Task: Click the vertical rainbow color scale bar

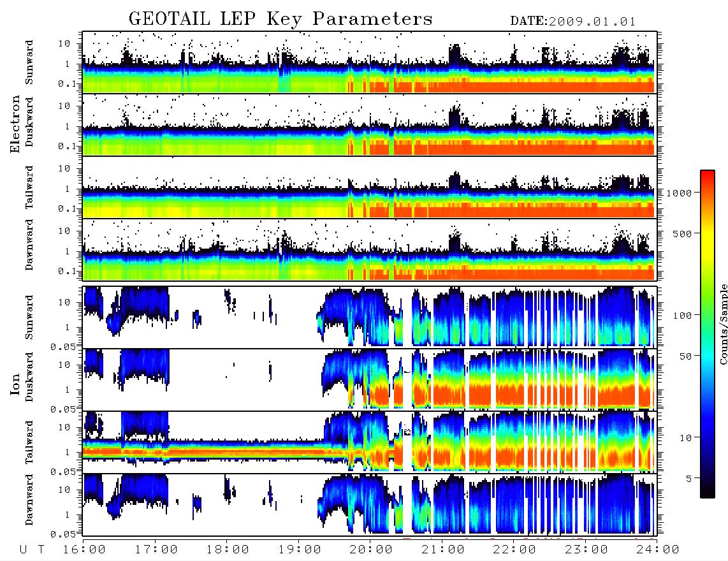Action: [x=708, y=334]
